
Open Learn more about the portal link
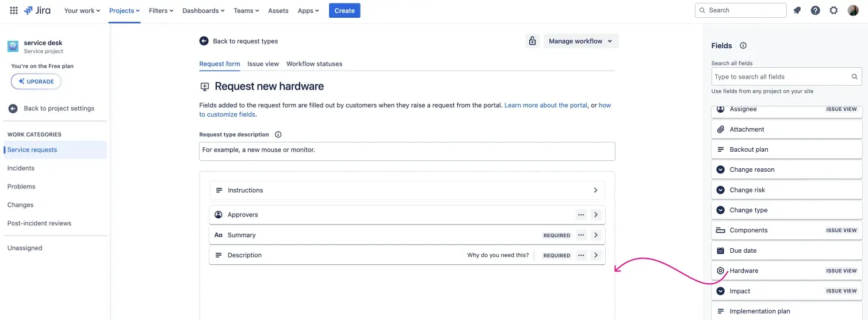coord(545,105)
